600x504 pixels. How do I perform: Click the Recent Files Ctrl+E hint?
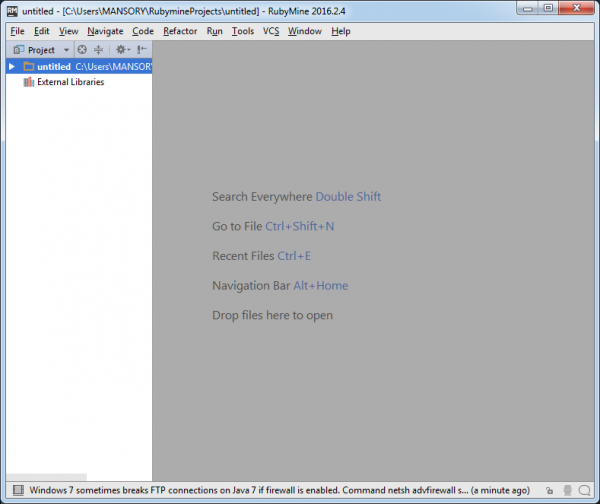coord(261,256)
